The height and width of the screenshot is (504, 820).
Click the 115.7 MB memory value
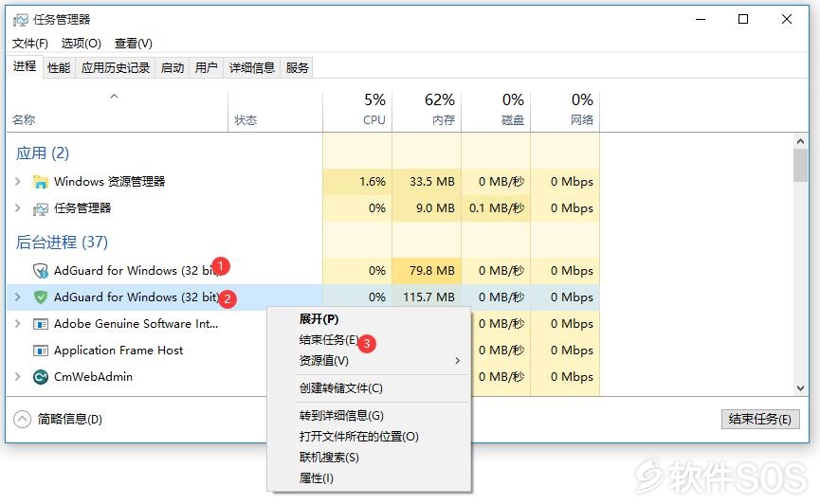click(x=428, y=297)
